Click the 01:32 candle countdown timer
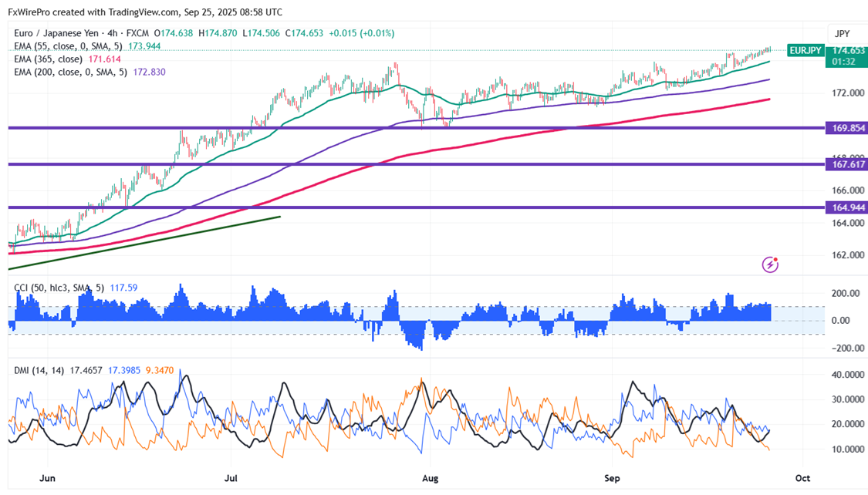868x495 pixels. (x=843, y=62)
